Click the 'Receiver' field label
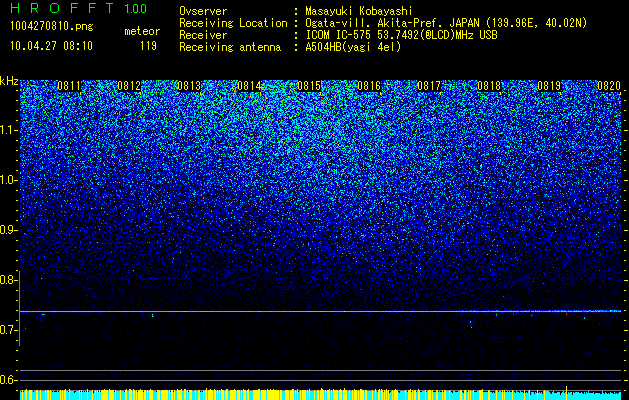 point(203,35)
